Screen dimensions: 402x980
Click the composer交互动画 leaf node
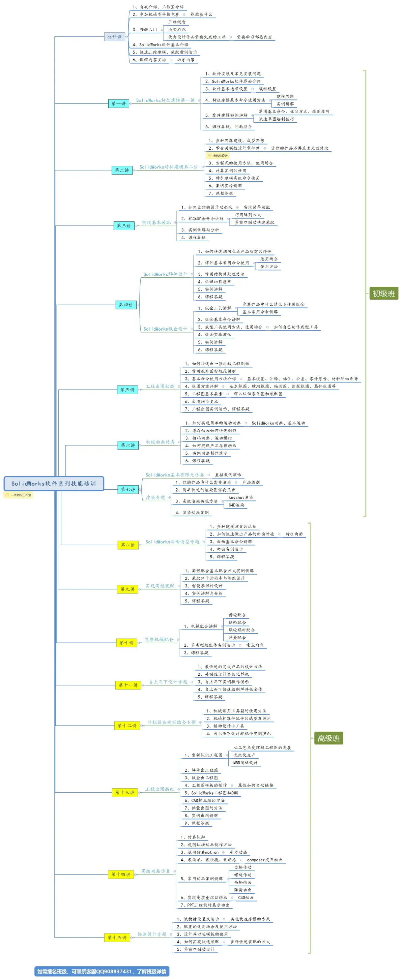point(265,860)
